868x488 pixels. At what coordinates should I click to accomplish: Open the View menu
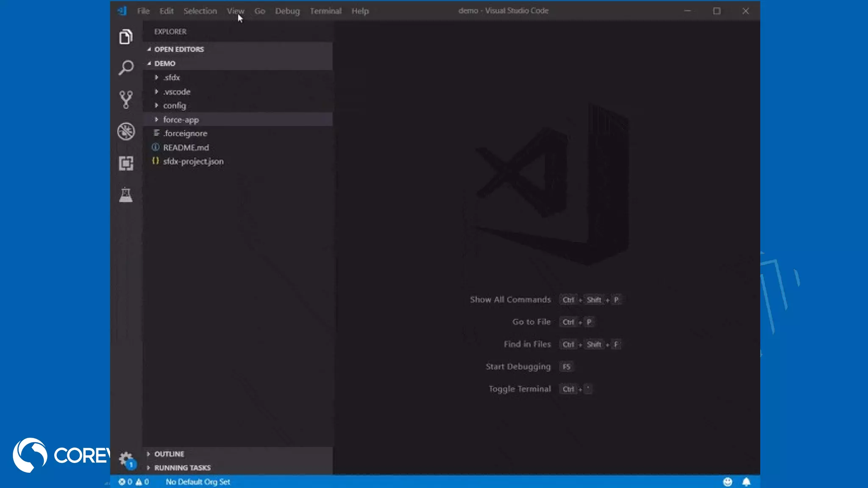(x=235, y=11)
